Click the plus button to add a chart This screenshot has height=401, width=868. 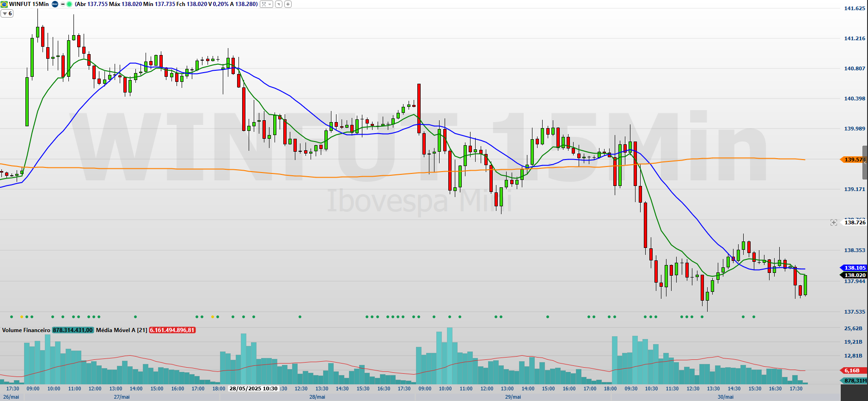point(288,4)
